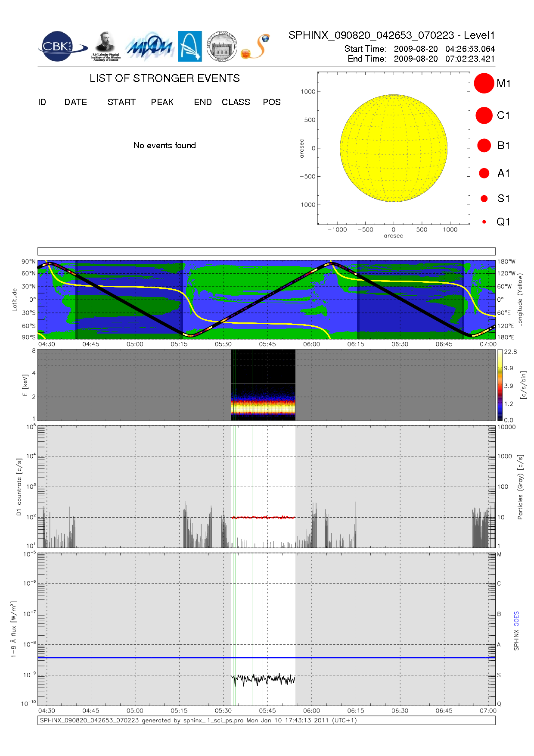Image resolution: width=534 pixels, height=756 pixels.
Task: Click the small Q1 class red dot
Action: point(484,222)
